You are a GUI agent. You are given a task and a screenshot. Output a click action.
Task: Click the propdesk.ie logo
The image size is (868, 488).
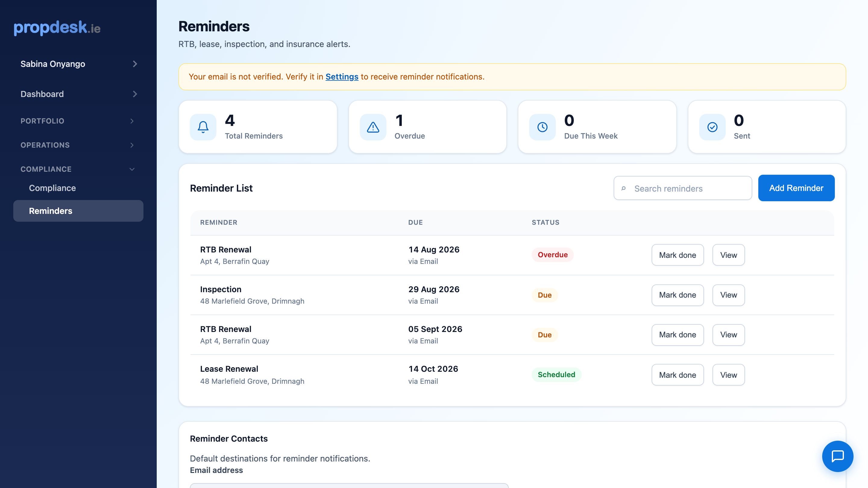point(57,28)
